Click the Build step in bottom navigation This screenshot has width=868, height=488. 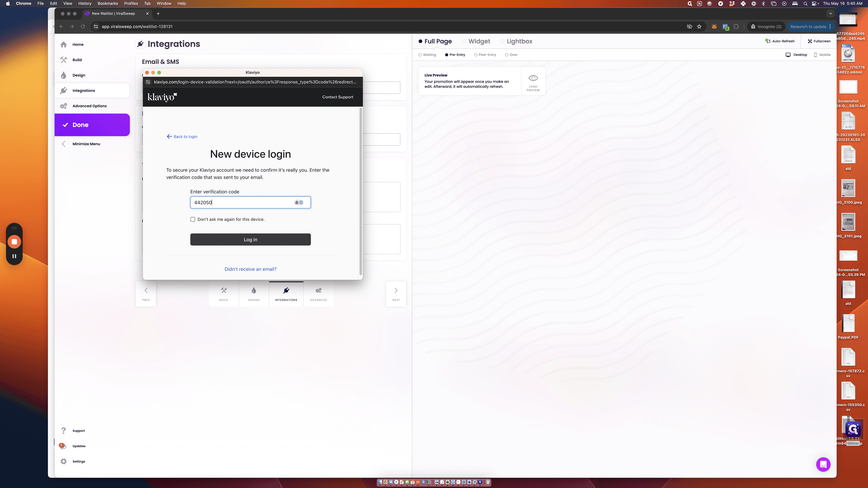224,294
